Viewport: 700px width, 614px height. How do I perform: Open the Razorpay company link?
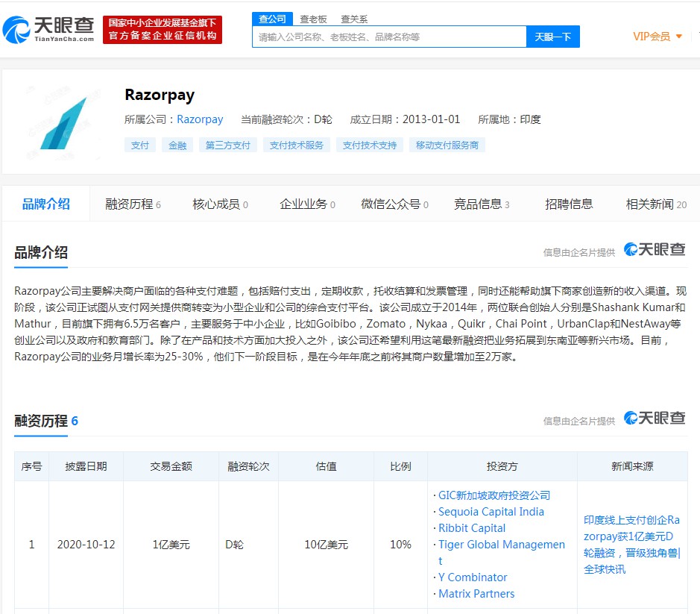[200, 119]
